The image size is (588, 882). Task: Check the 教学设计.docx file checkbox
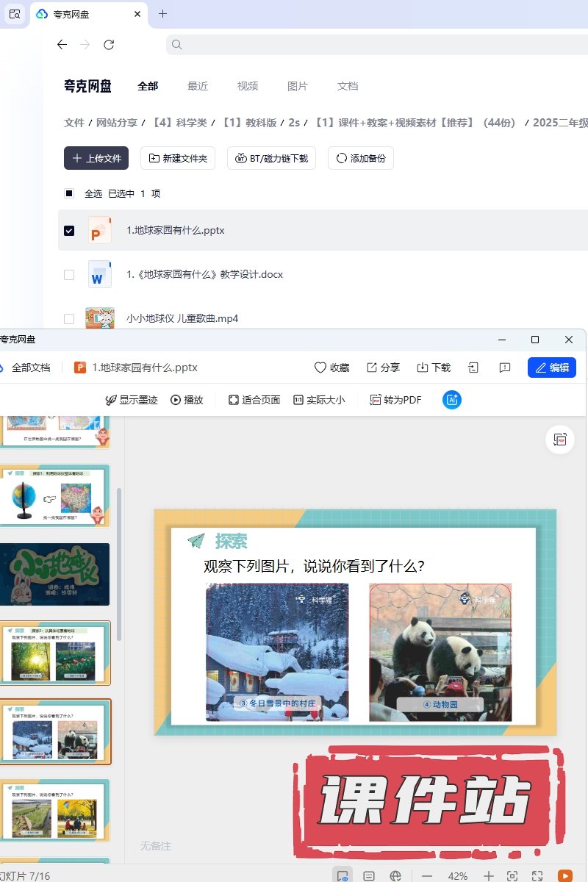tap(69, 275)
